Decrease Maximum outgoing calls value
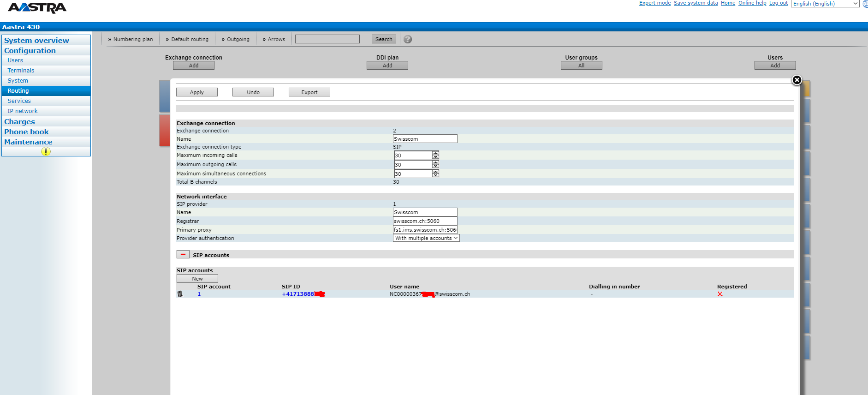The width and height of the screenshot is (868, 395). pos(435,166)
